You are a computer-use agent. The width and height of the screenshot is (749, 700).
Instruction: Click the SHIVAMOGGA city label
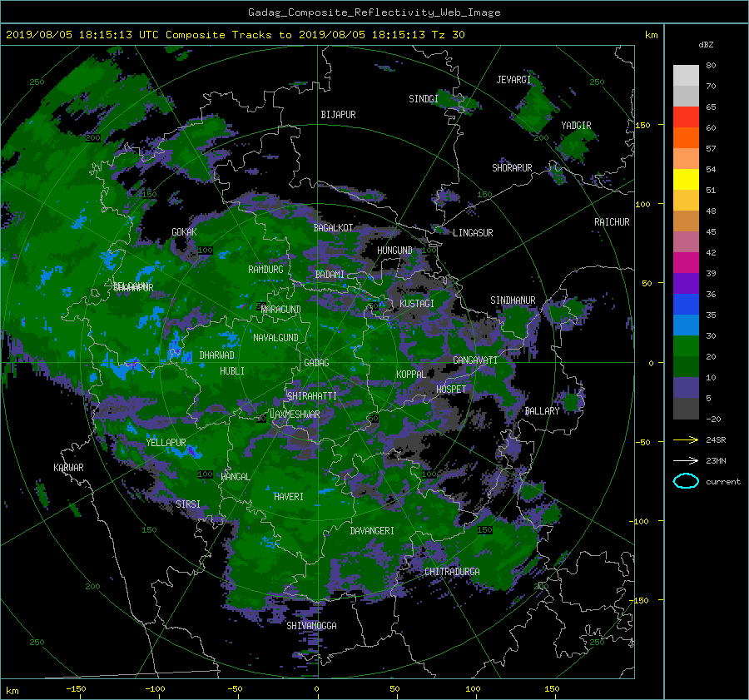(x=311, y=626)
